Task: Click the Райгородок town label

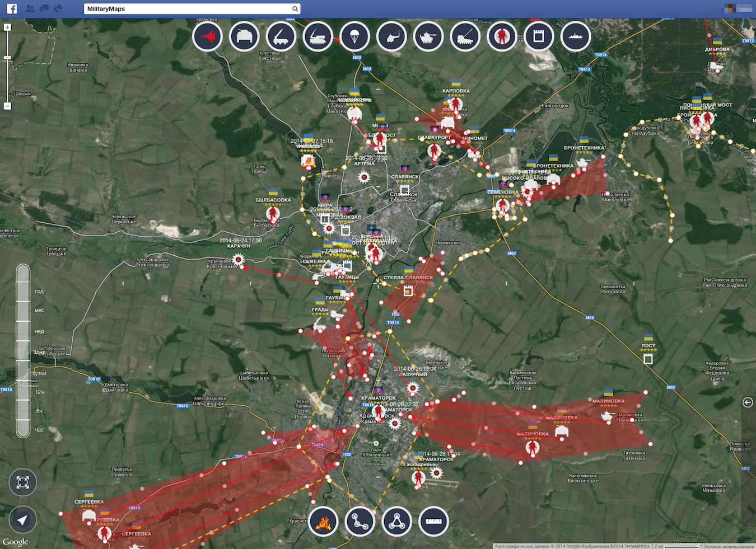Action: pos(555,105)
